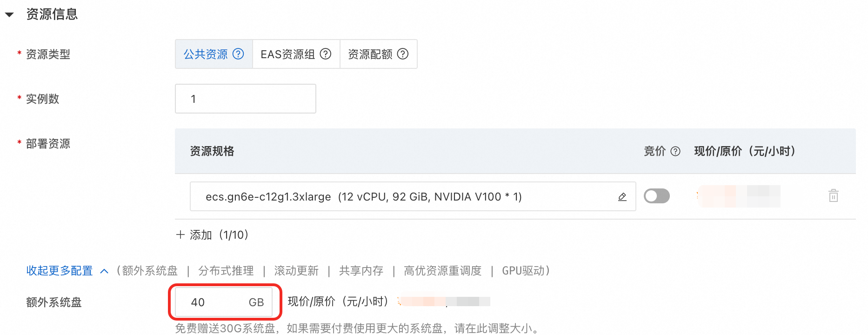The height and width of the screenshot is (335, 868).
Task: Focus the 实例数 input field
Action: (246, 99)
